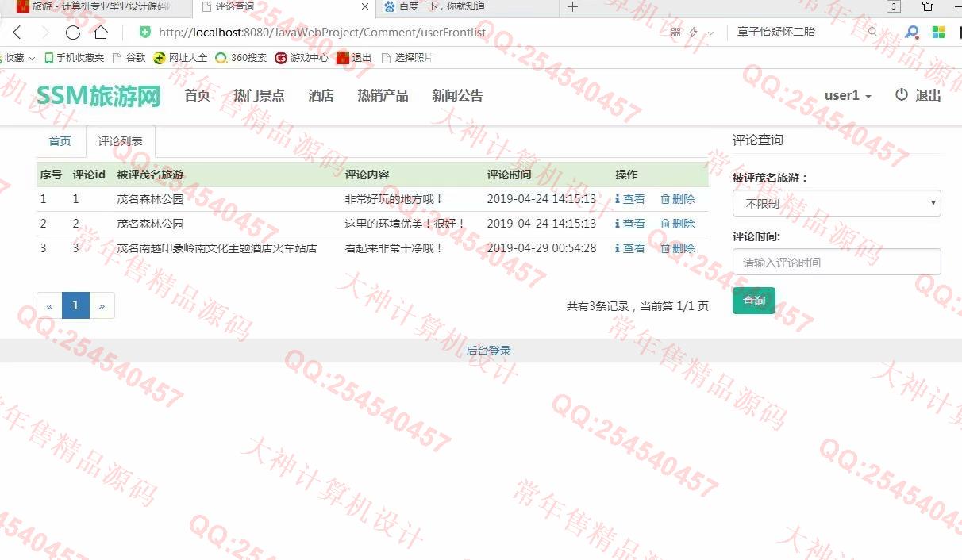Open the 新闻公告 navigation item
The width and height of the screenshot is (962, 560).
tap(457, 95)
